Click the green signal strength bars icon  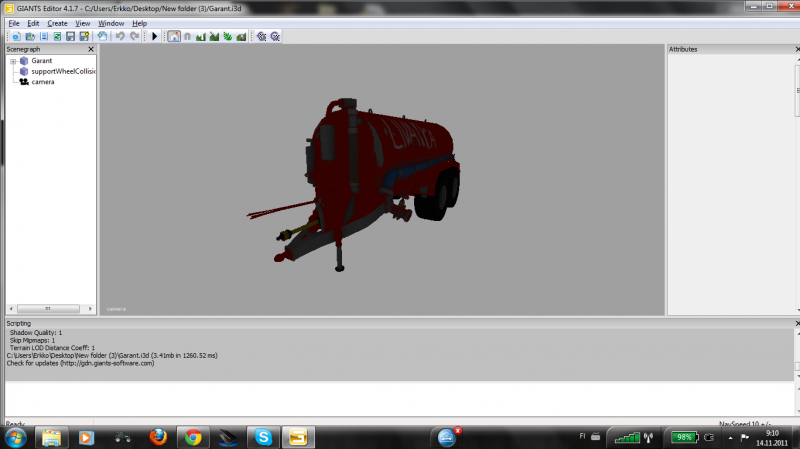(627, 437)
